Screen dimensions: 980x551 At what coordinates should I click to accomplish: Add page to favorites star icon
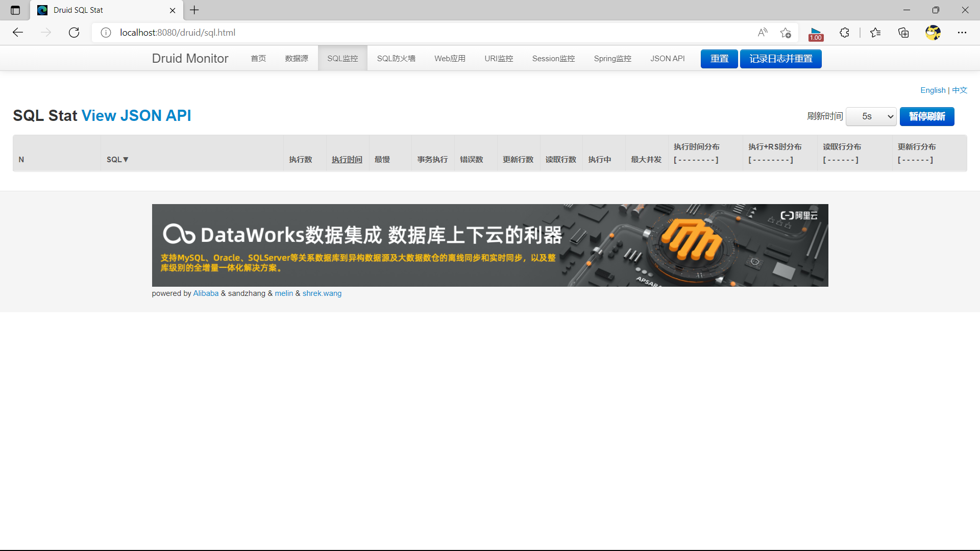tap(786, 33)
